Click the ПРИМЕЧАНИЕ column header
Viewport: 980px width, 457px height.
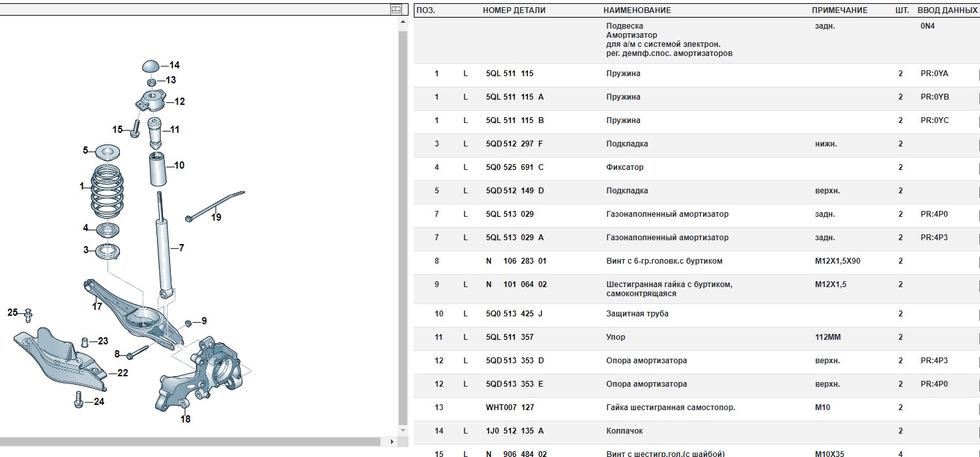pos(840,10)
